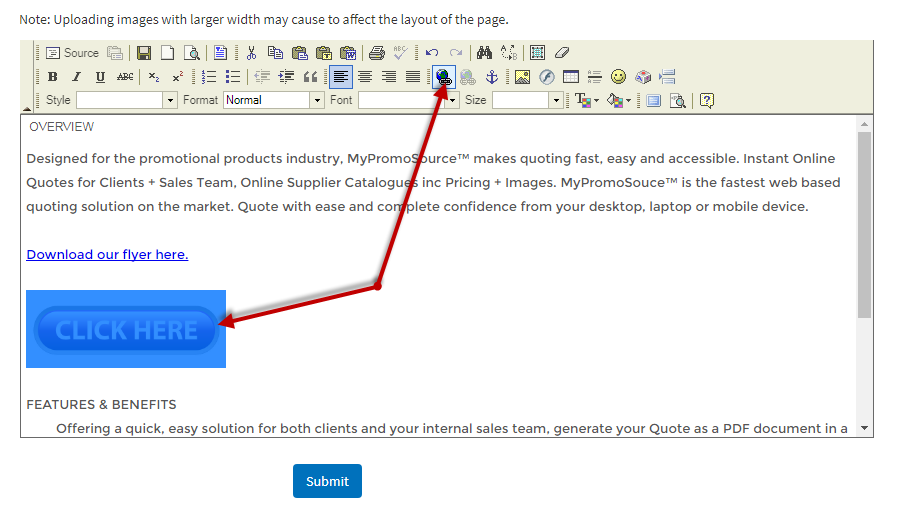The height and width of the screenshot is (515, 909).
Task: Decrease the indent
Action: pos(262,77)
